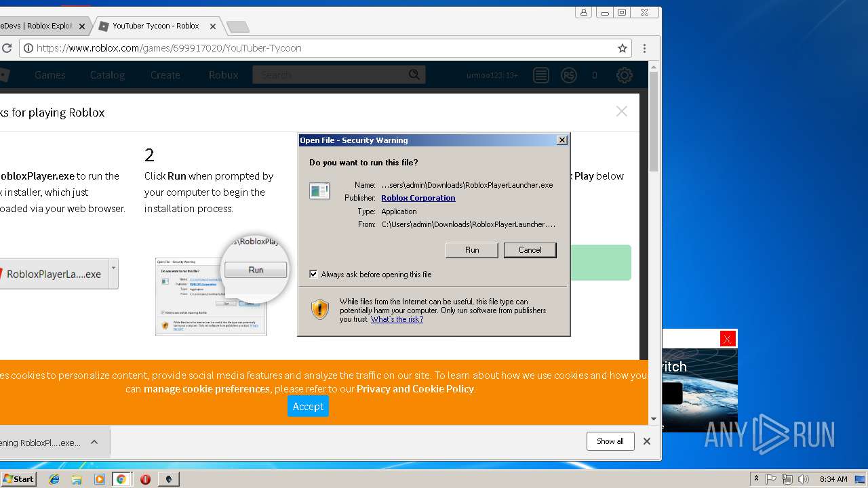
Task: Reload the page in Chrome
Action: pyautogui.click(x=7, y=48)
